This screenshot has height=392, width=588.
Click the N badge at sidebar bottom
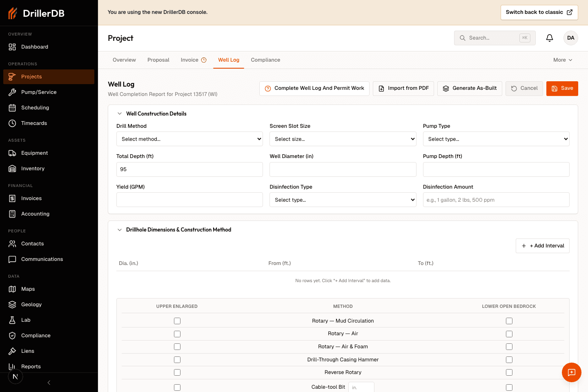pos(16,376)
